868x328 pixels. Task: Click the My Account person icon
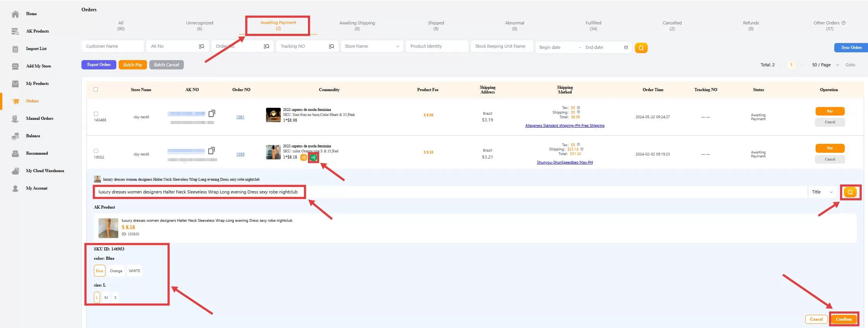point(15,188)
